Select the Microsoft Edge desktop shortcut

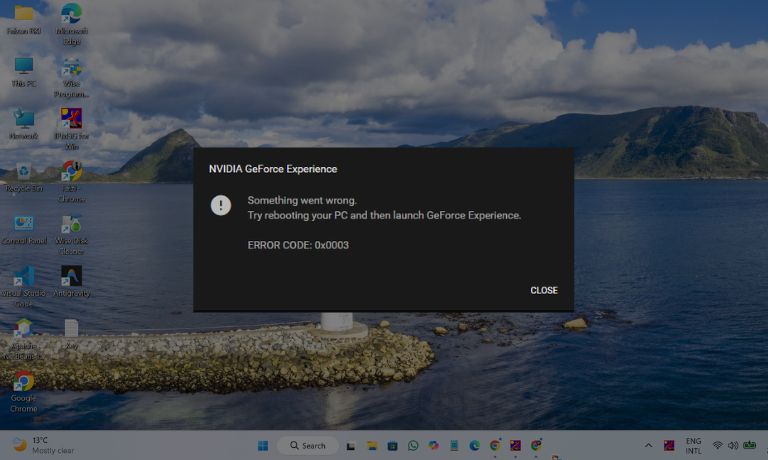click(x=72, y=24)
